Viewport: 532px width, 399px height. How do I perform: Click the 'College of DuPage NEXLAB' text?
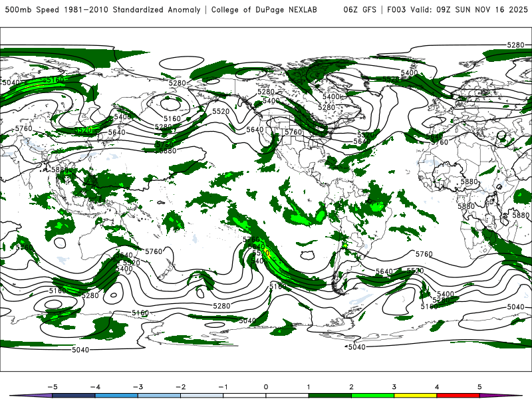[x=264, y=9]
